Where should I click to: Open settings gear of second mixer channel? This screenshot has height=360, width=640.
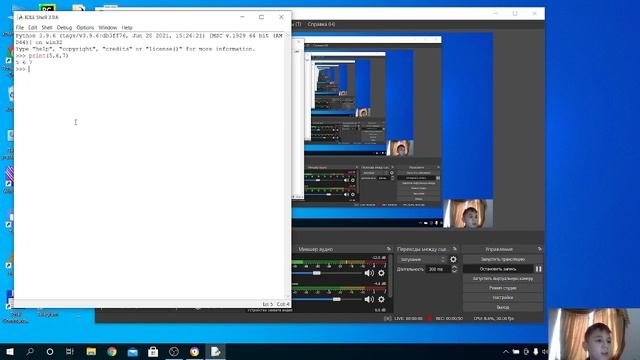pos(381,299)
